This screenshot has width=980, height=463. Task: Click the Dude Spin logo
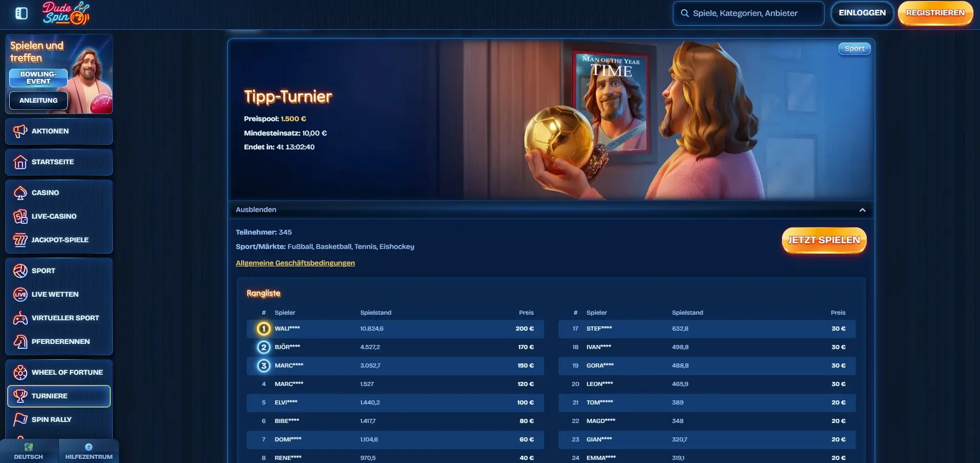pyautogui.click(x=66, y=13)
